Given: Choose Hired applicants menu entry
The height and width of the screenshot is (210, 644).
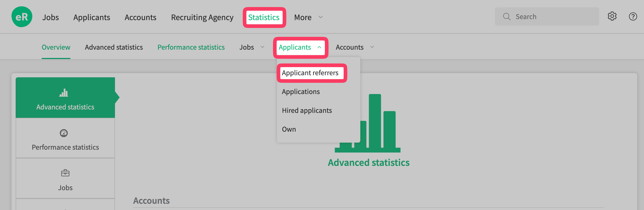Looking at the screenshot, I should [307, 110].
